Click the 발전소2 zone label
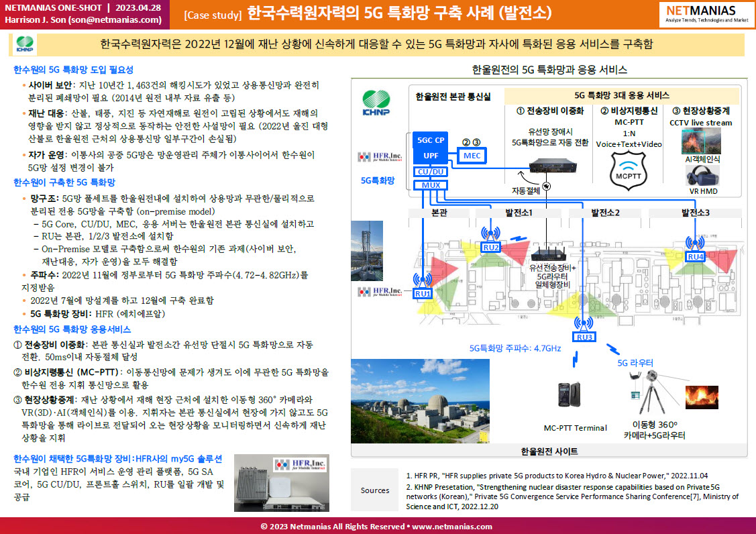 (605, 213)
